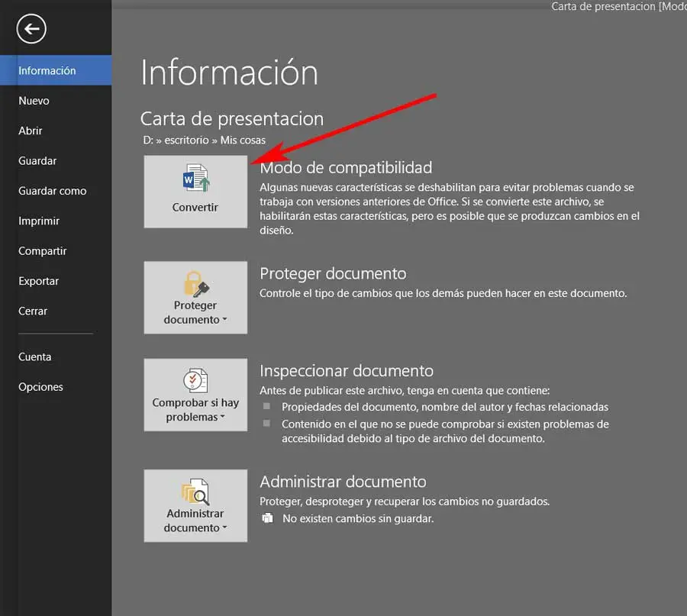The height and width of the screenshot is (616, 687).
Task: Click the small document icon beside 'No existen cambios'
Action: pyautogui.click(x=267, y=518)
